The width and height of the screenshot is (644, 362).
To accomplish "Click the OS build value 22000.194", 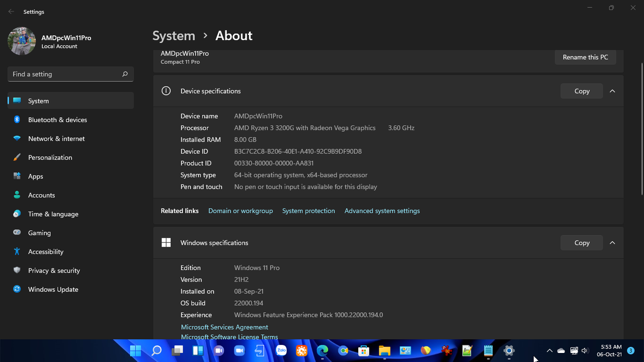I will tap(249, 303).
